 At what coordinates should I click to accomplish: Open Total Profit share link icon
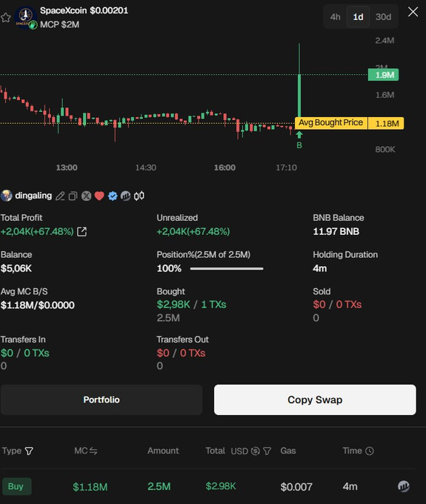(82, 231)
